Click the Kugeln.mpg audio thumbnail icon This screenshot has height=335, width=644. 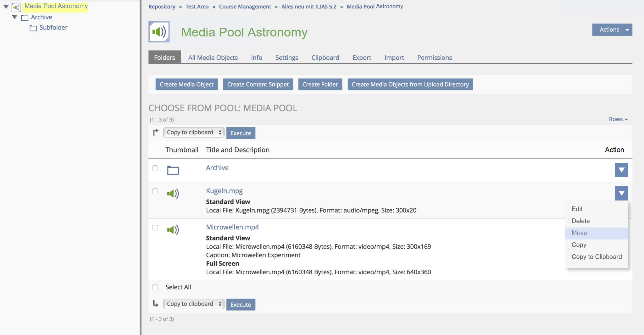pyautogui.click(x=173, y=194)
